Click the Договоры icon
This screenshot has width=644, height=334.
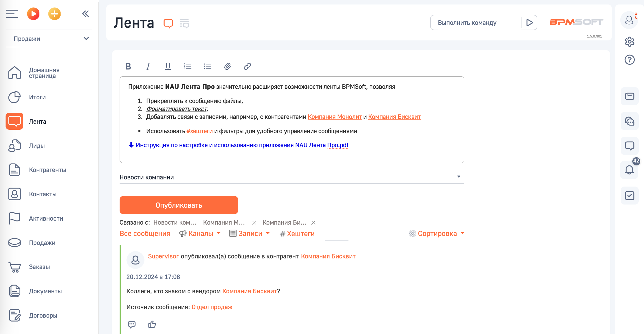(x=15, y=315)
